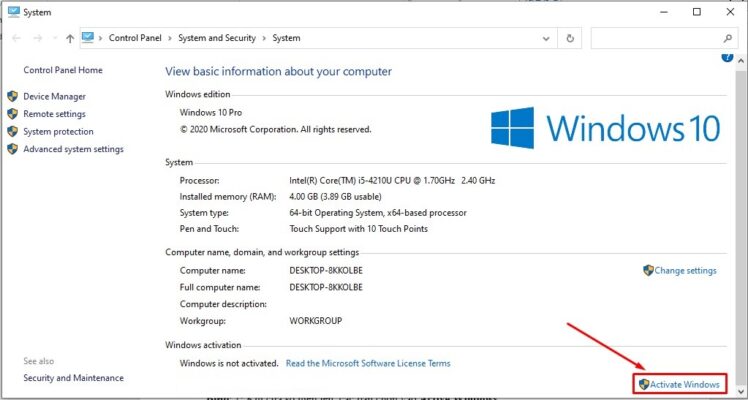Close the System window
This screenshot has width=748, height=400.
pyautogui.click(x=730, y=12)
